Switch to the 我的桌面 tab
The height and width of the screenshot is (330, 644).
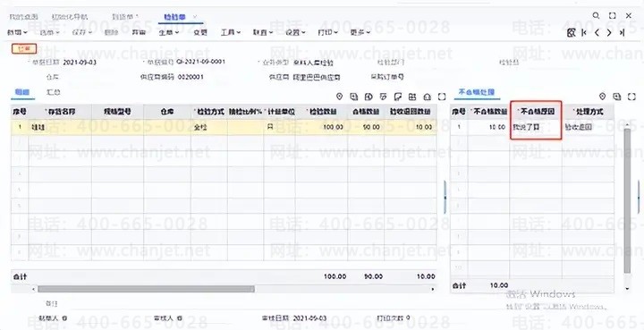[23, 17]
